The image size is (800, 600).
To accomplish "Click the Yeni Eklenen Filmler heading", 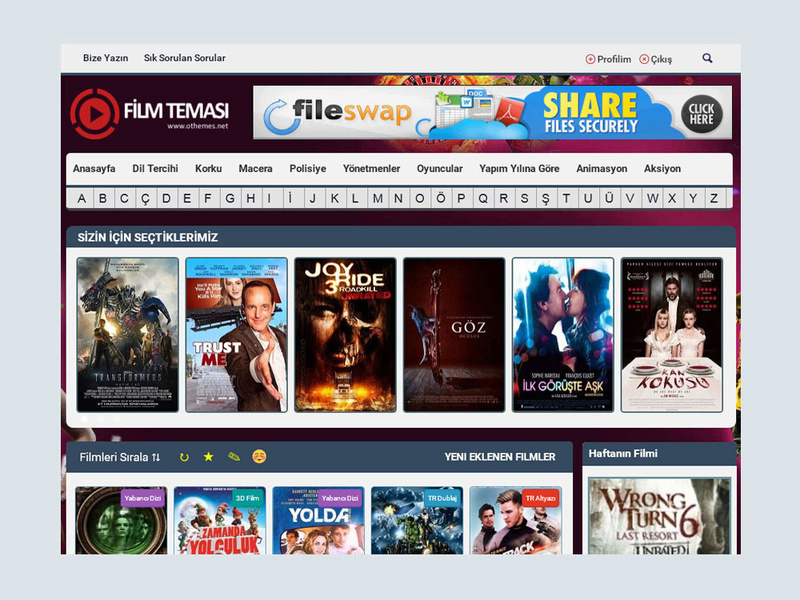I will [500, 457].
